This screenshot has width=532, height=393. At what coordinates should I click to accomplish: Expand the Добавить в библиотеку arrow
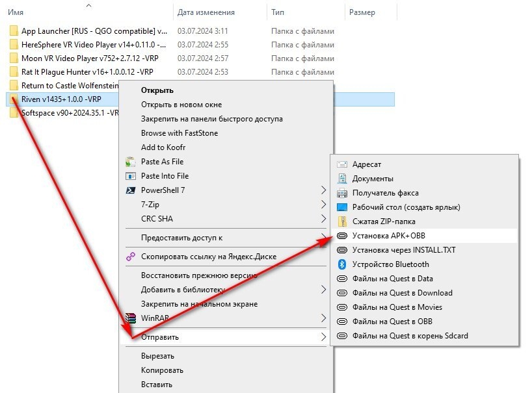pyautogui.click(x=323, y=290)
